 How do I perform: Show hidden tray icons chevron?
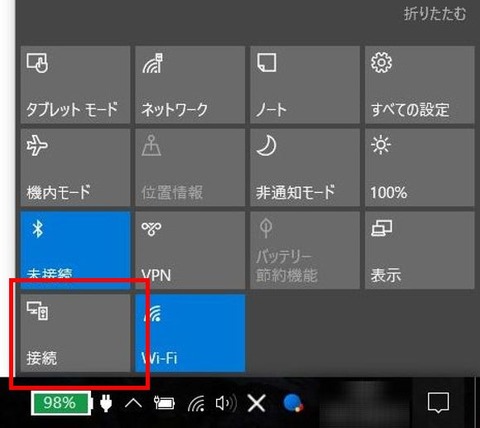(x=133, y=403)
